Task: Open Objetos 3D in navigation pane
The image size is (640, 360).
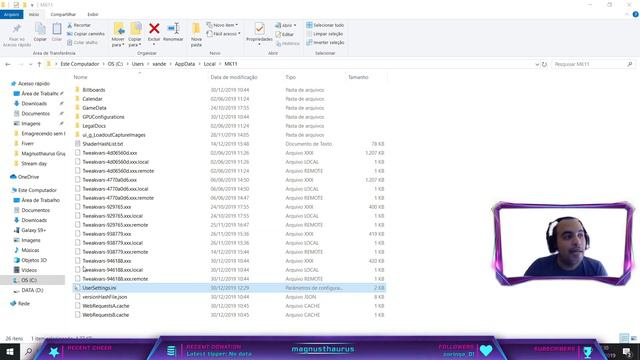Action: (x=34, y=260)
